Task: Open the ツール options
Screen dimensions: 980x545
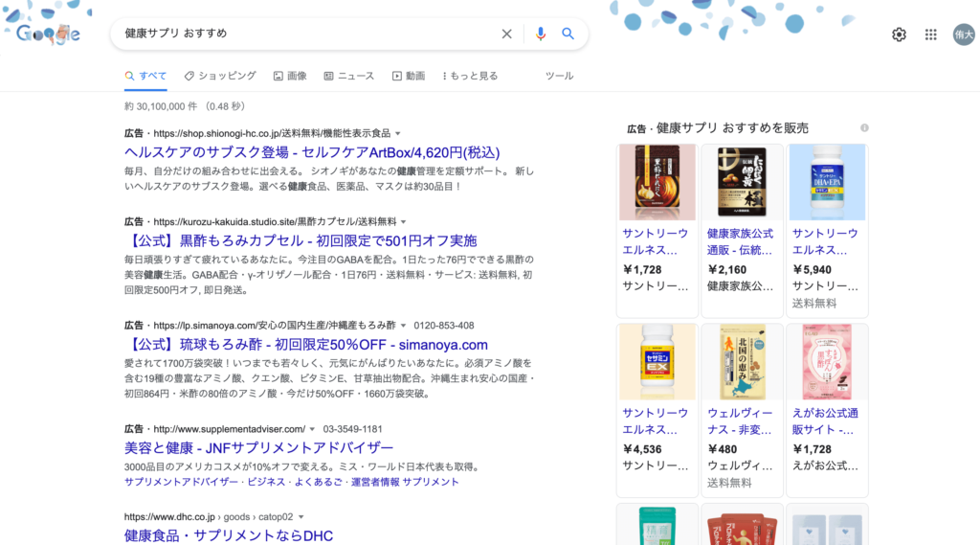Action: point(559,76)
